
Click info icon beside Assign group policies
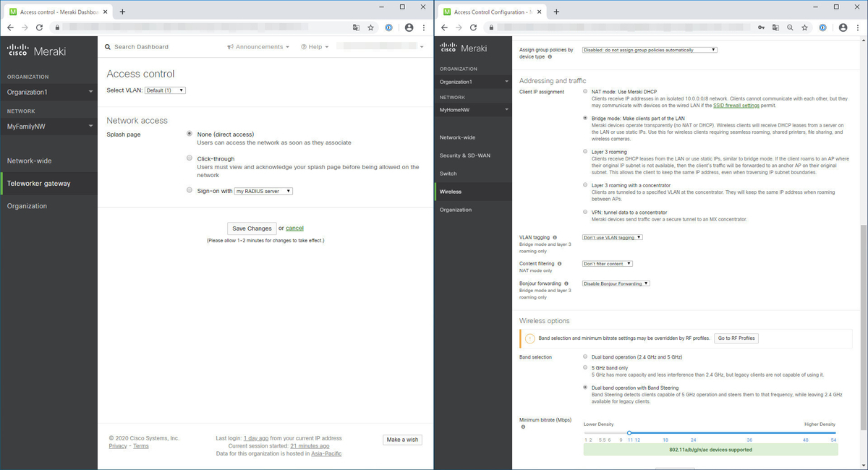pos(550,56)
